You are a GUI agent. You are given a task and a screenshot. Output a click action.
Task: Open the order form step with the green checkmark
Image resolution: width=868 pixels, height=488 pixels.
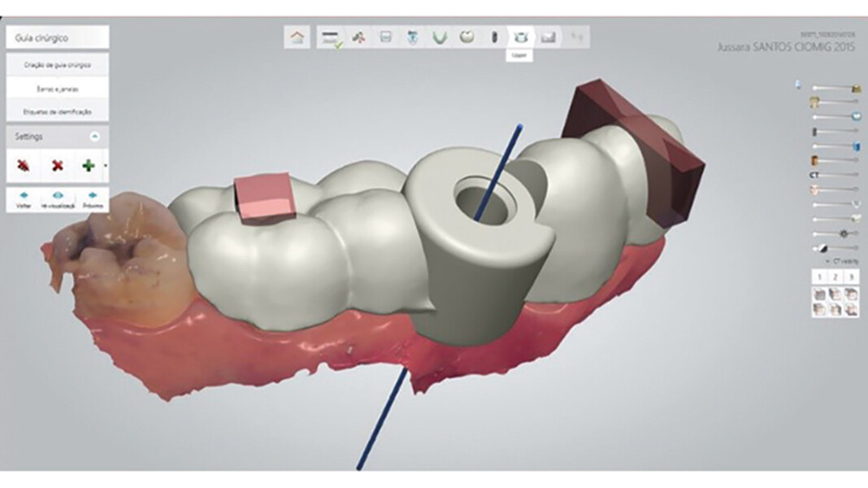coord(331,37)
